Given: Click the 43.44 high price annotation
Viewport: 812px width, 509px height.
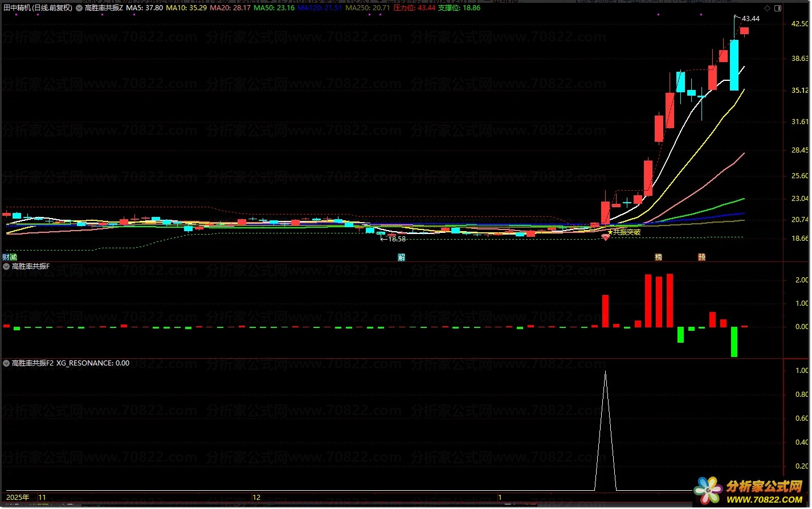Looking at the screenshot, I should click(x=750, y=19).
